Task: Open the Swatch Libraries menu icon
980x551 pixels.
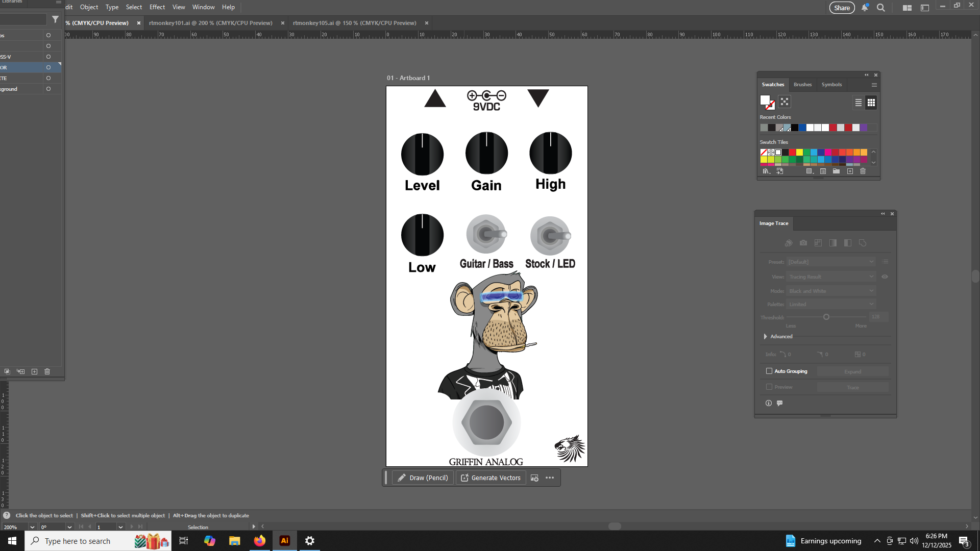Action: tap(766, 171)
